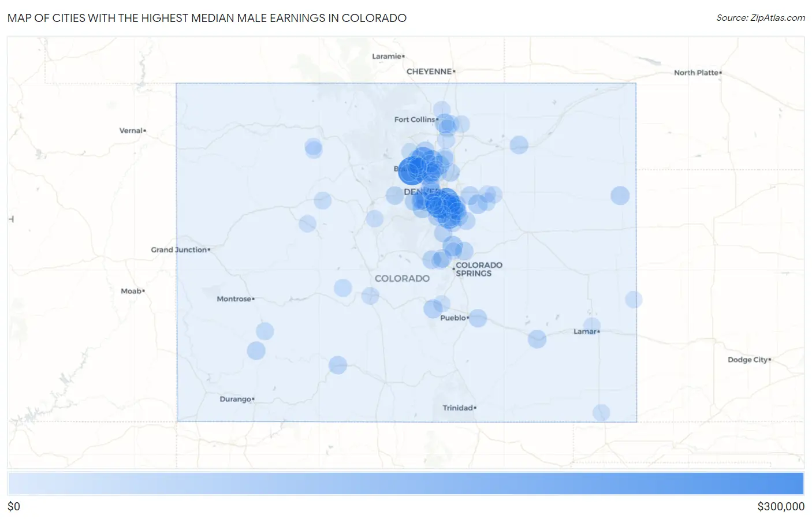The height and width of the screenshot is (519, 812).
Task: Click the Montrose city label
Action: (235, 299)
